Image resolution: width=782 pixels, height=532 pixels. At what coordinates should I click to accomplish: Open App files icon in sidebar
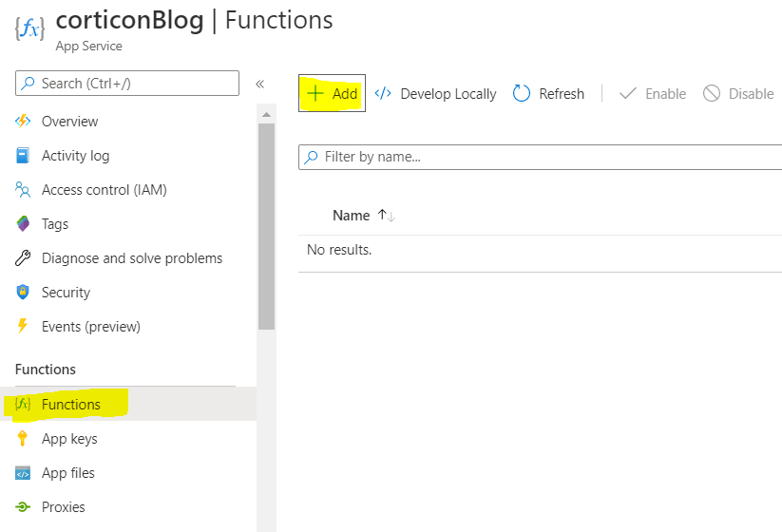tap(24, 473)
